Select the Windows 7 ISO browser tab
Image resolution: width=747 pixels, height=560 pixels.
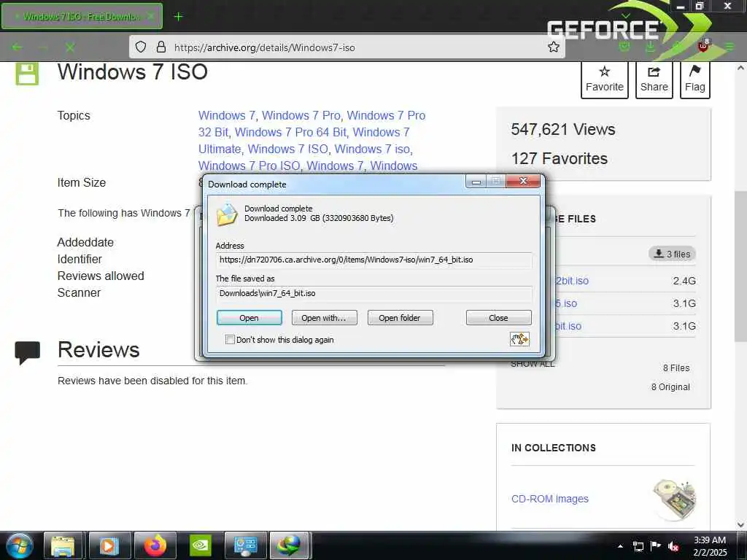[x=82, y=16]
